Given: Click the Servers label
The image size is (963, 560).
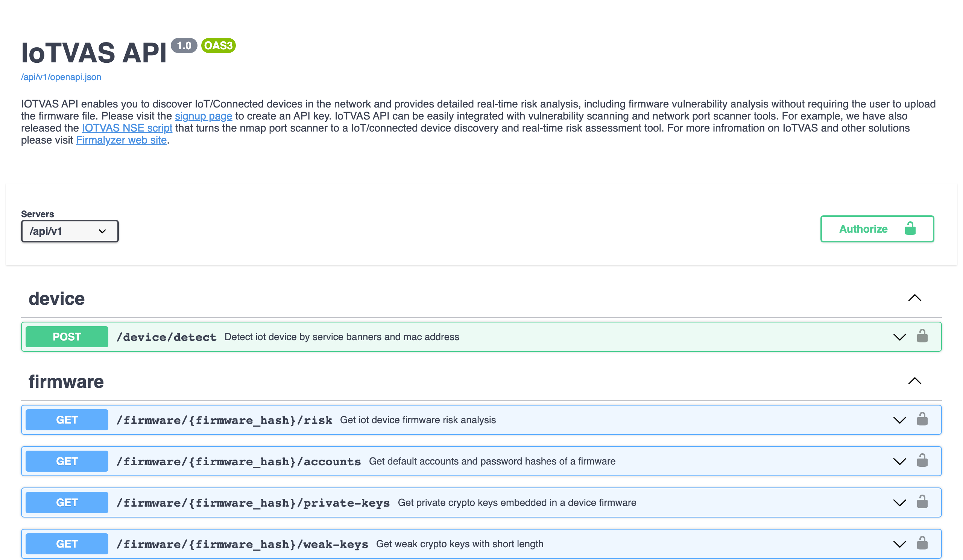Looking at the screenshot, I should pyautogui.click(x=38, y=214).
